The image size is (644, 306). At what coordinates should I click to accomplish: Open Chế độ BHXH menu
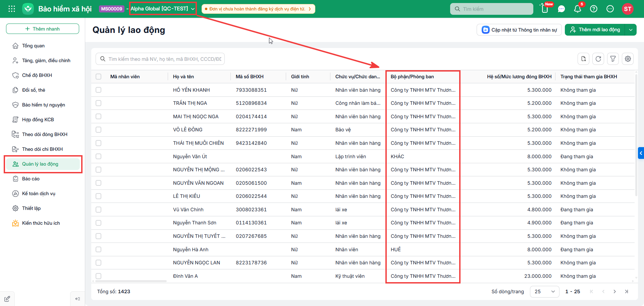pos(43,75)
